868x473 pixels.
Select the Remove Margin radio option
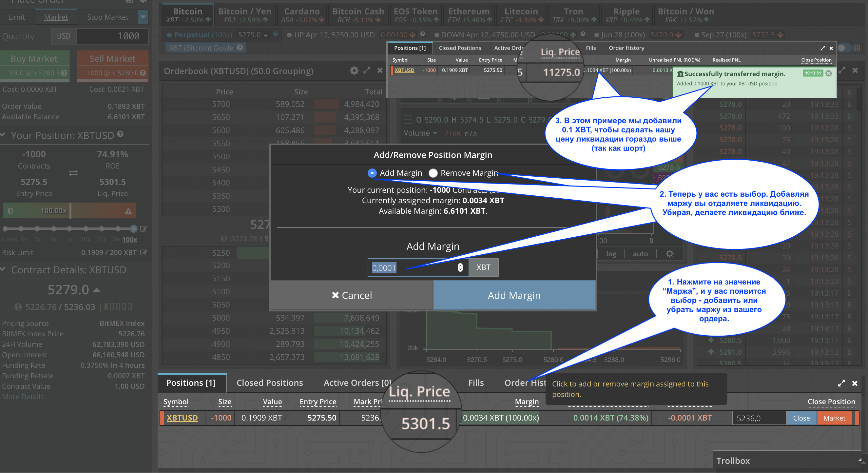point(433,173)
